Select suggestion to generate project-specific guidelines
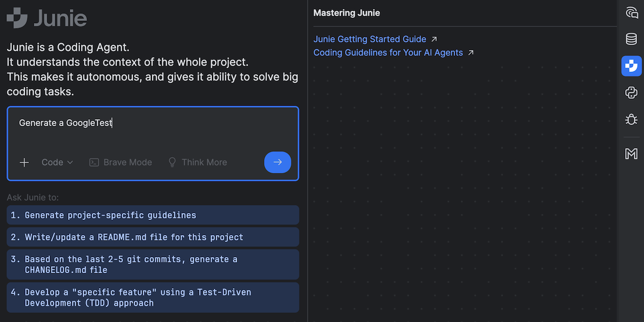Screen dimensions: 644x322 tap(153, 215)
